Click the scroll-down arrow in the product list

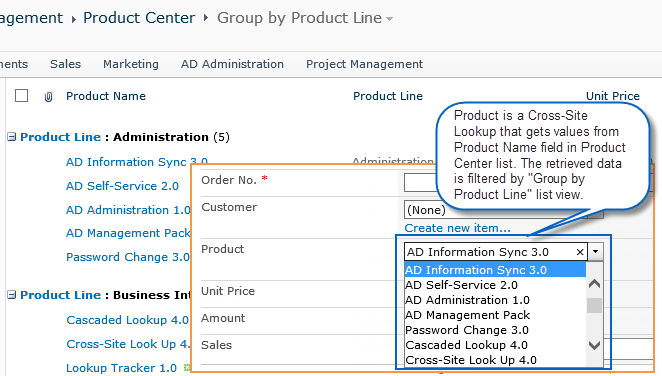pyautogui.click(x=594, y=345)
